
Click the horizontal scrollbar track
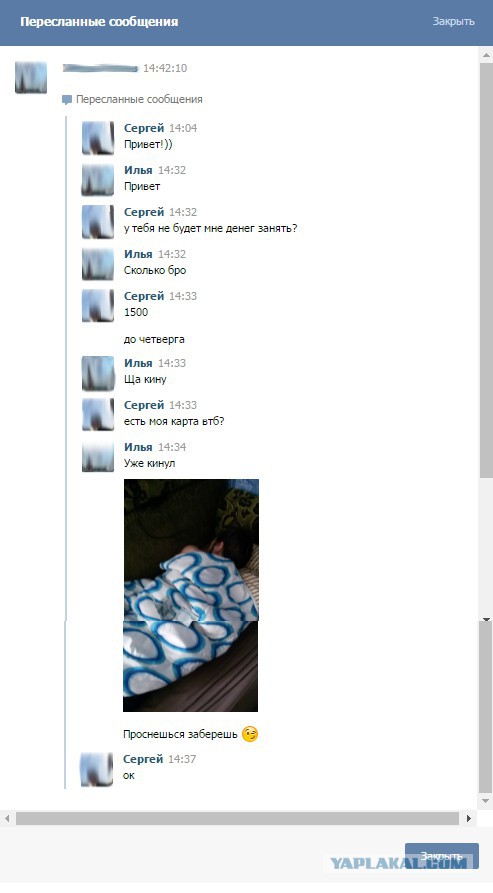tap(237, 818)
